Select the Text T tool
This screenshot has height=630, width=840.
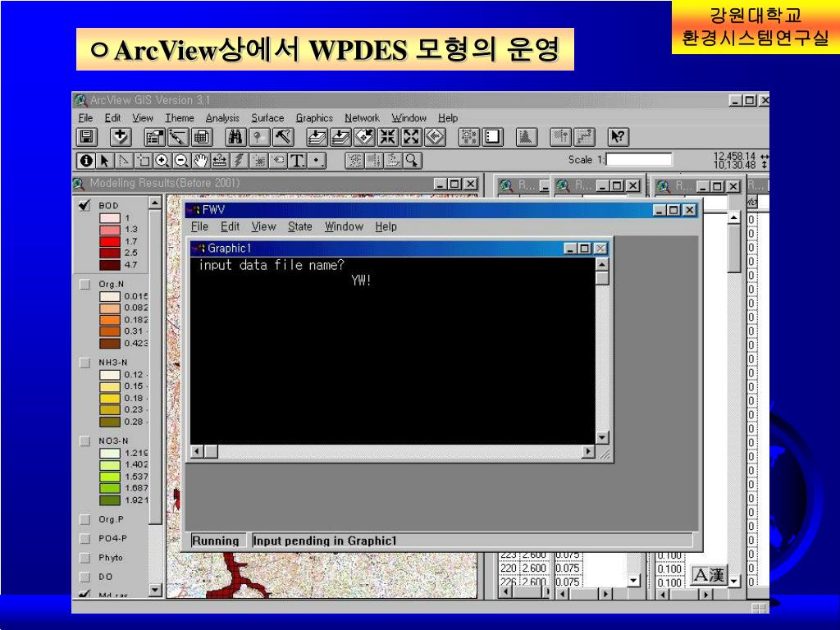pyautogui.click(x=297, y=160)
